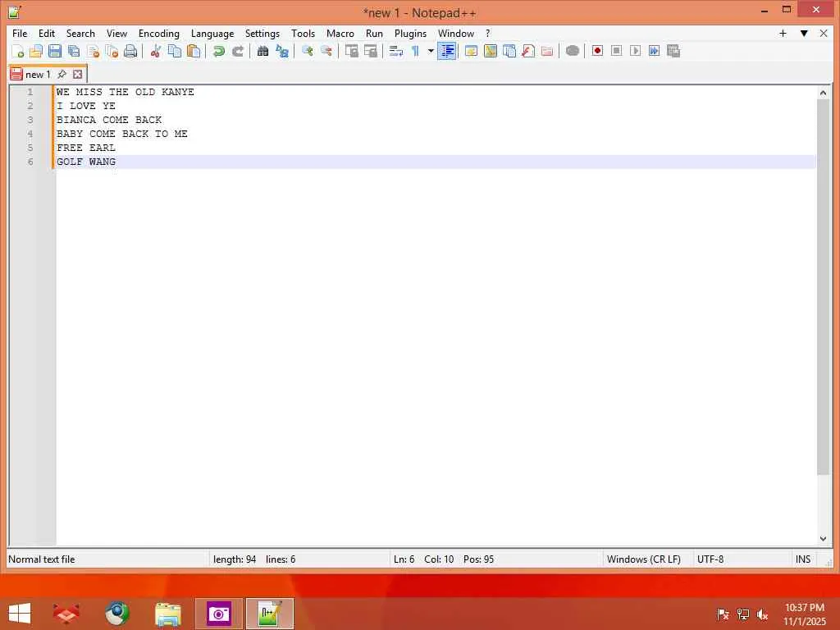The height and width of the screenshot is (630, 840).
Task: Undo the last edit via green arrow
Action: [218, 51]
